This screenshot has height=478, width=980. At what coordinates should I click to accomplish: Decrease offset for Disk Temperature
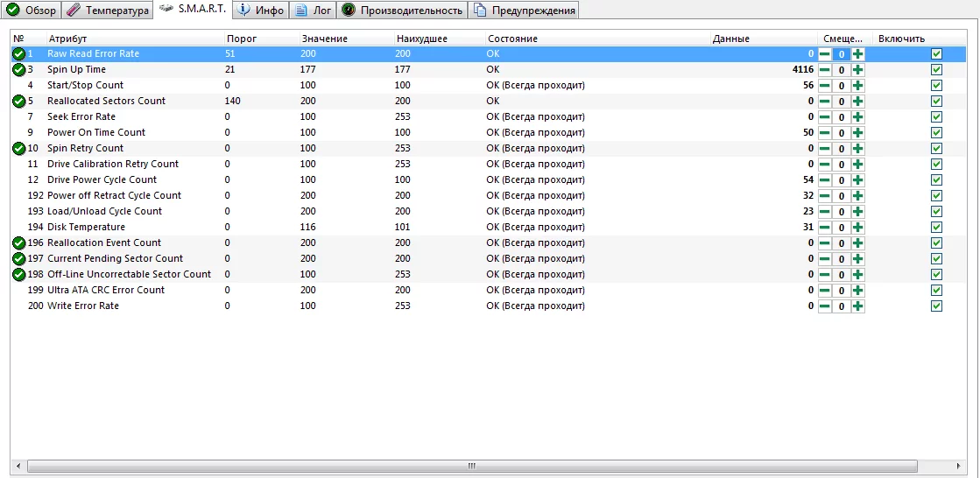point(825,228)
